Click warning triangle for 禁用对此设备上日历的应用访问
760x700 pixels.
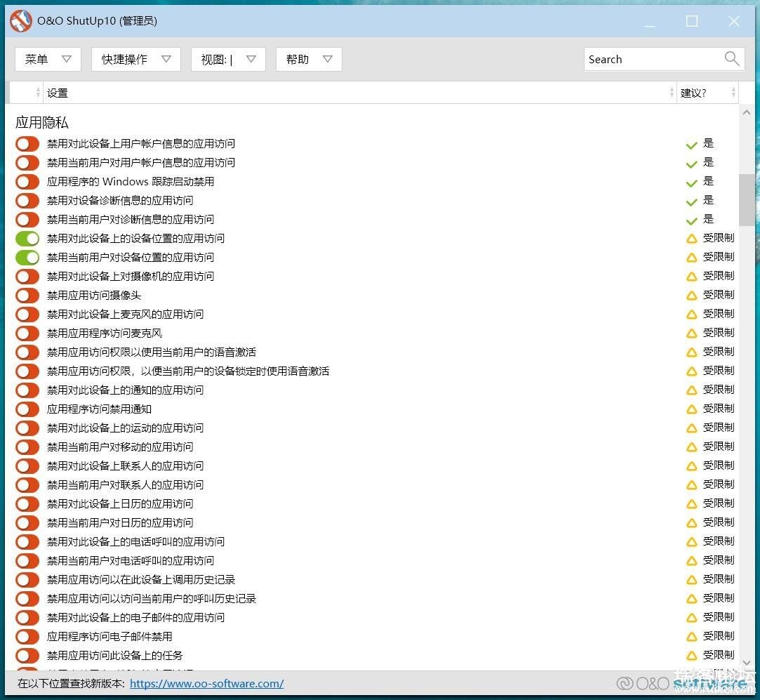[692, 503]
